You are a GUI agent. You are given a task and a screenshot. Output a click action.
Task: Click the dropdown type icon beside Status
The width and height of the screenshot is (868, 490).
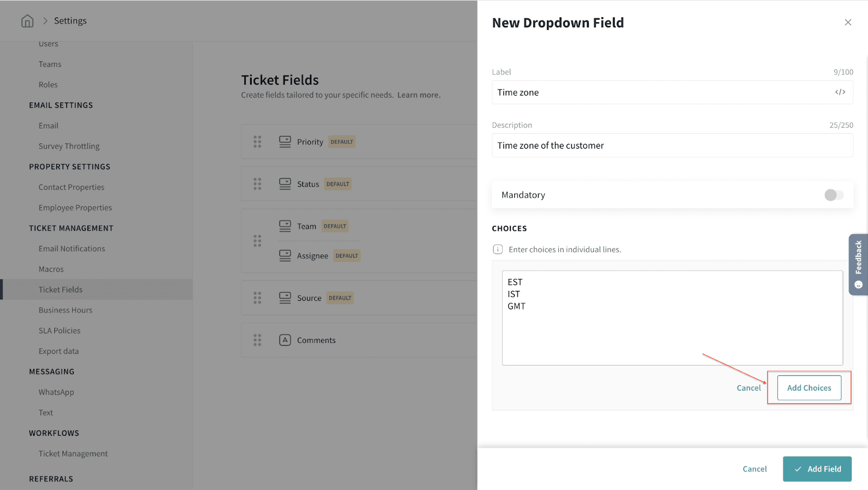click(285, 184)
